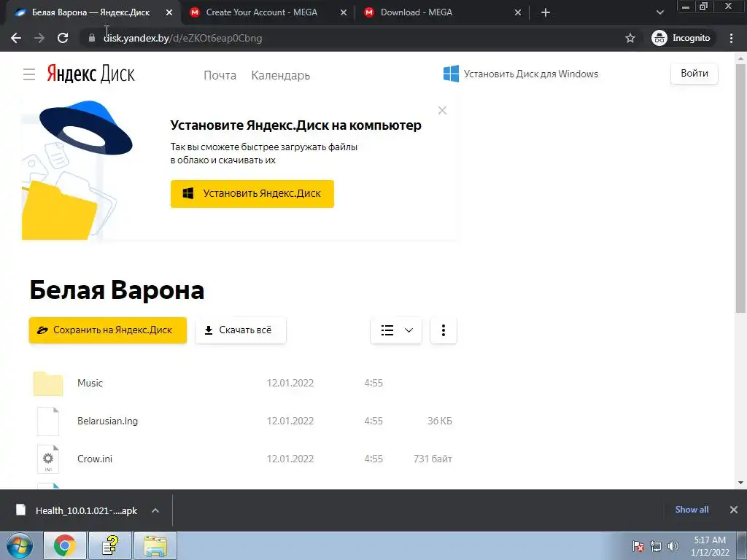
Task: Reload the current page
Action: coord(63,38)
